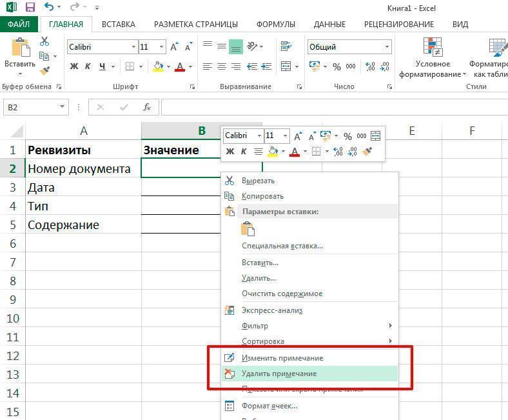Image resolution: width=508 pixels, height=420 pixels.
Task: Open the ribbon font name Calibri dropdown
Action: (133, 47)
